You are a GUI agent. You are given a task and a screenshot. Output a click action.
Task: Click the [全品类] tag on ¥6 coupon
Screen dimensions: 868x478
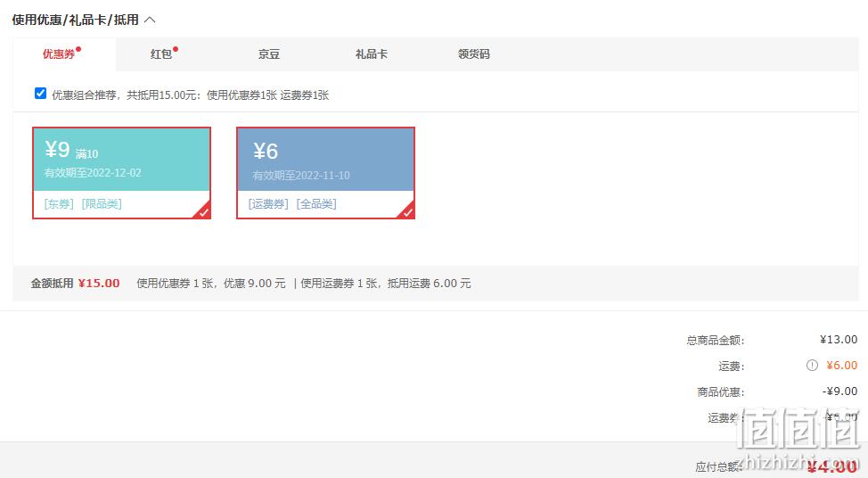coord(316,204)
